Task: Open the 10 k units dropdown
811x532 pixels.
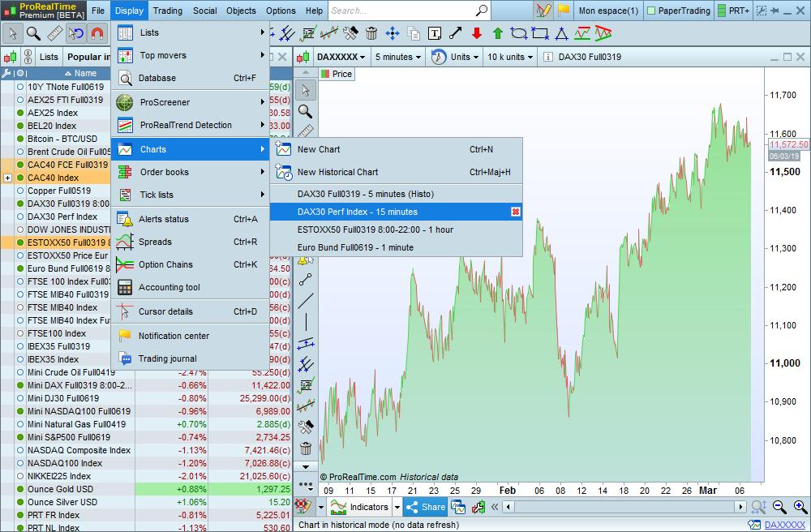Action: click(510, 57)
